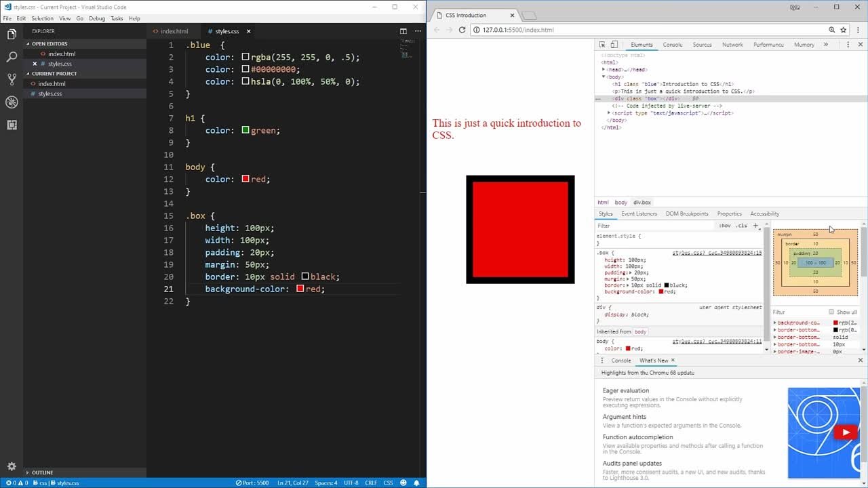
Task: Click the Port : 5500 live server status
Action: pyautogui.click(x=252, y=483)
